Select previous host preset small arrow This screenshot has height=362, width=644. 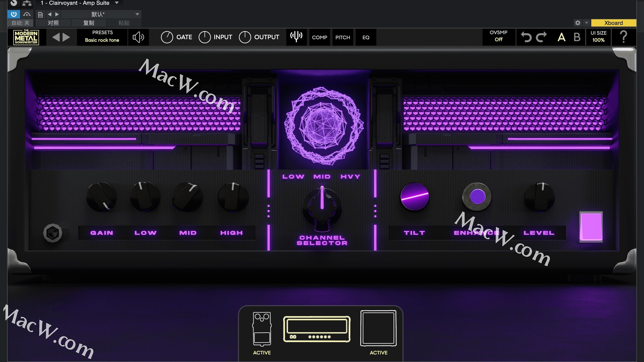pyautogui.click(x=50, y=14)
